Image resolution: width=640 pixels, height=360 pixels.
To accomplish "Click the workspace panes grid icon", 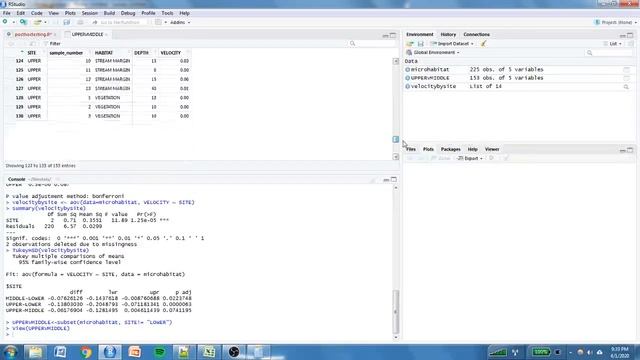I will 158,22.
